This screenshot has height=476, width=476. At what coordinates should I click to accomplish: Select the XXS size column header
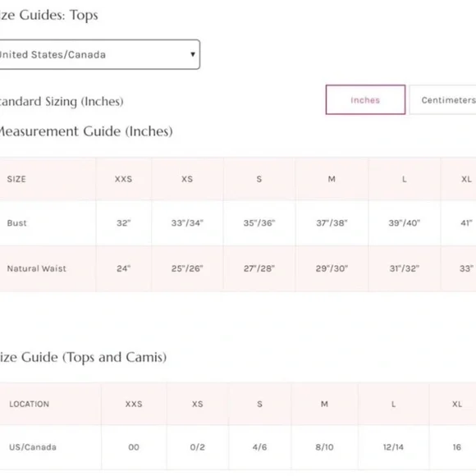123,179
